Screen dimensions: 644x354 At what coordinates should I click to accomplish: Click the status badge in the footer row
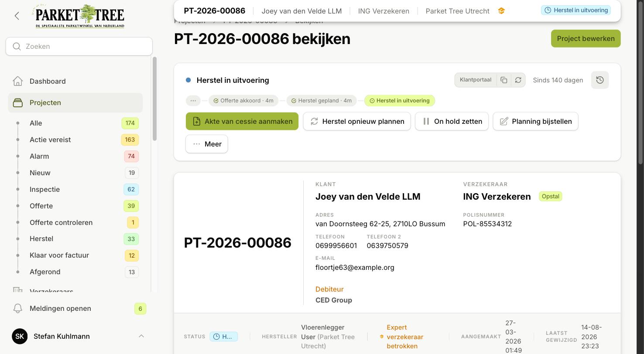click(x=223, y=337)
